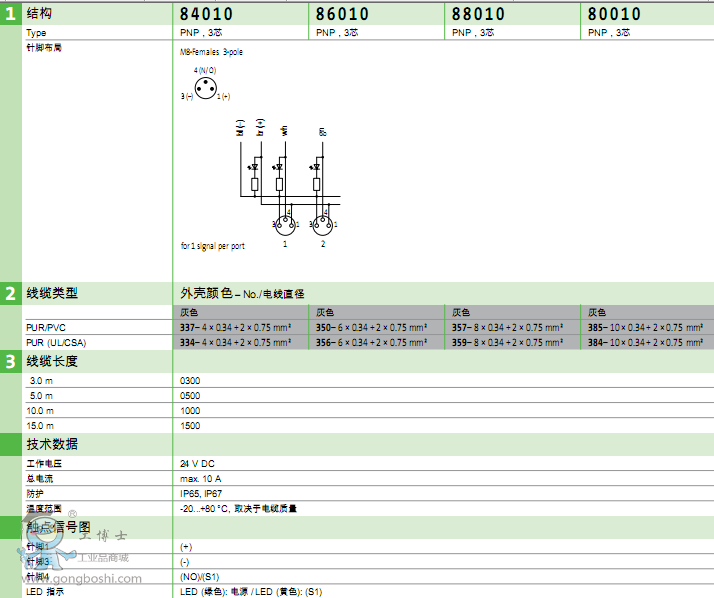Click connector 1 in the wiring diagram
The image size is (714, 598).
285,225
